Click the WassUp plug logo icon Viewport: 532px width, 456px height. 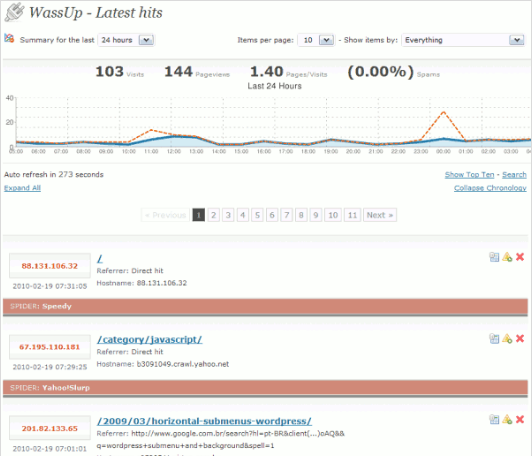click(x=15, y=12)
